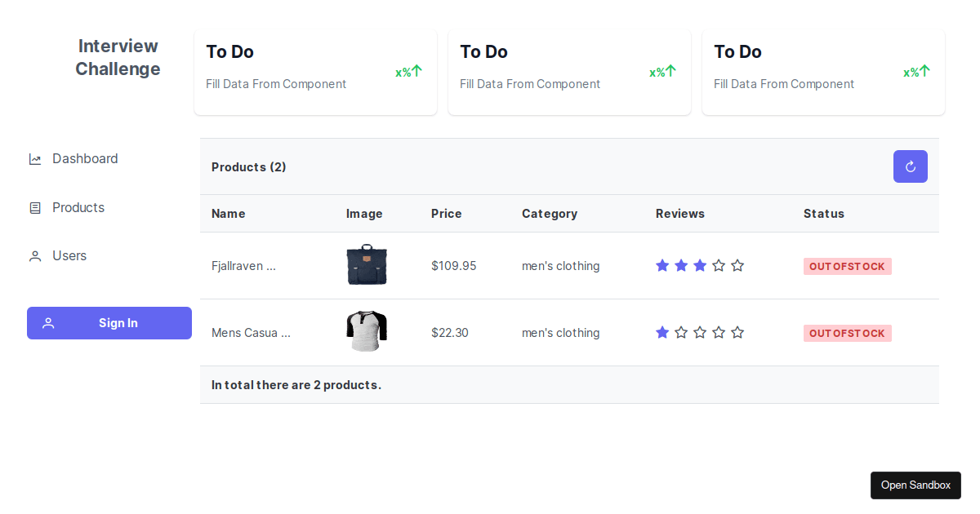Click Out of Stock badge for Fjallraven
The height and width of the screenshot is (514, 980).
coord(847,267)
